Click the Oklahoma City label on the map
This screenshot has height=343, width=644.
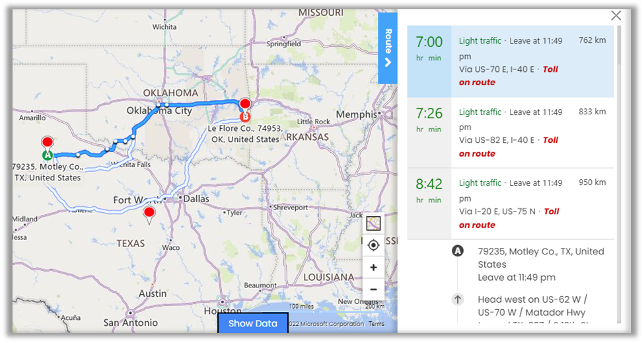coord(159,110)
